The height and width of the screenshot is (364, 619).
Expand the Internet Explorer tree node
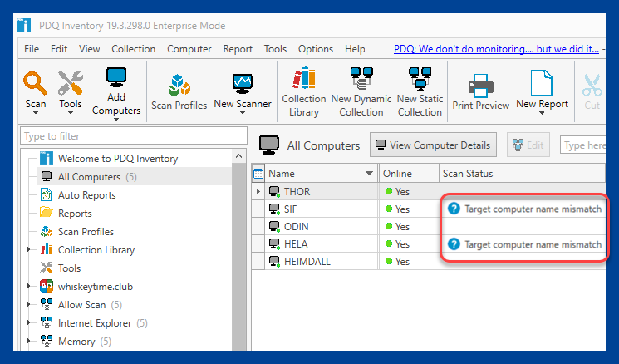pyautogui.click(x=28, y=322)
